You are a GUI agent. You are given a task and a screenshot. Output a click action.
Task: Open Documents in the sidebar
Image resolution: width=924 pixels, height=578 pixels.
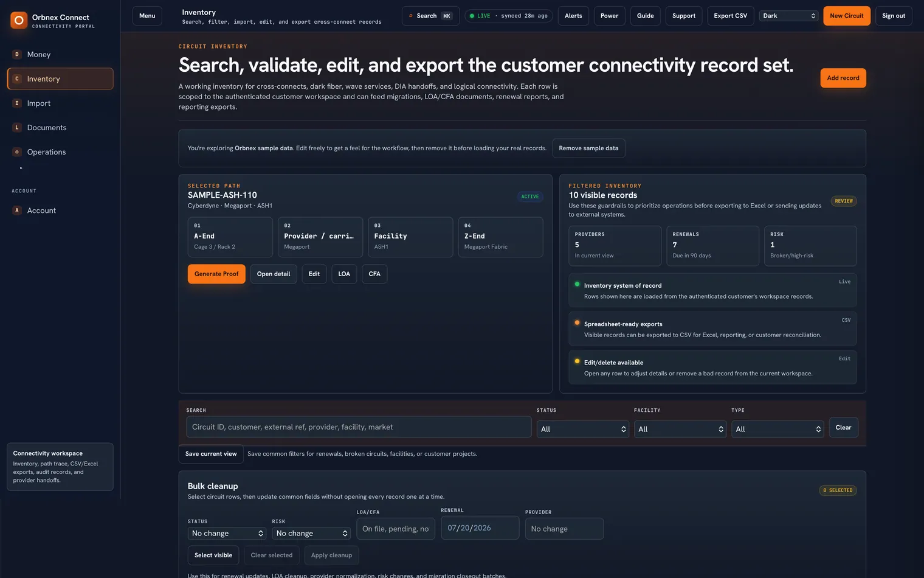(x=60, y=127)
